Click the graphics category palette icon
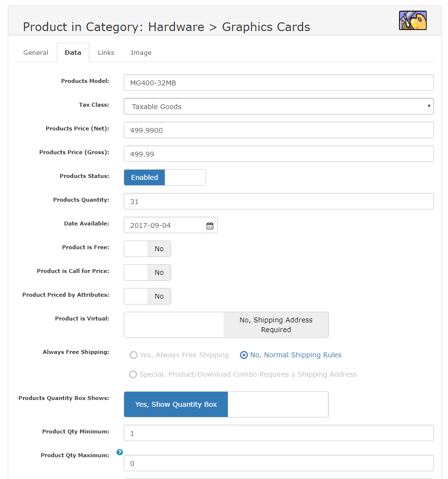The width and height of the screenshot is (448, 479). (x=413, y=20)
